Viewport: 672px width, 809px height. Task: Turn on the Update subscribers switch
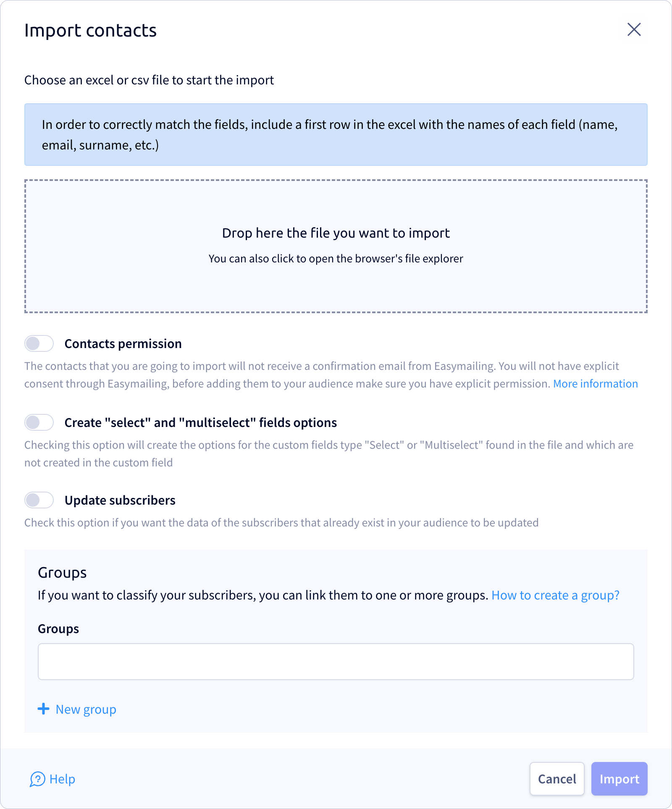(39, 500)
